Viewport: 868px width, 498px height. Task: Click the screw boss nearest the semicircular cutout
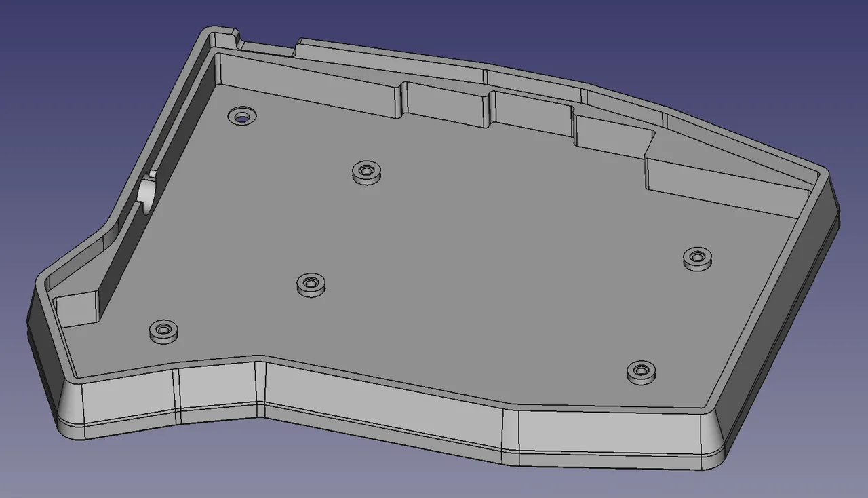click(x=241, y=116)
